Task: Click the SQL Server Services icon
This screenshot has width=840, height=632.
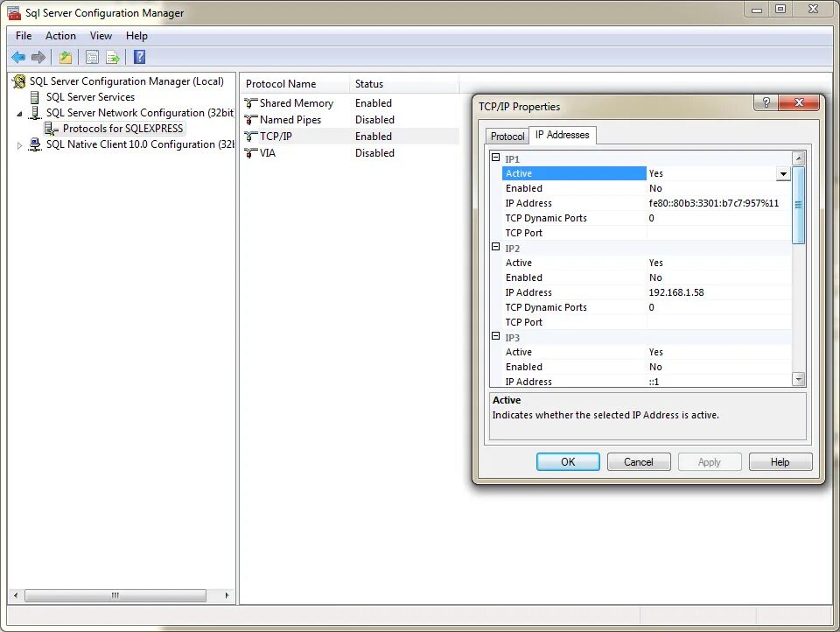Action: pyautogui.click(x=35, y=97)
